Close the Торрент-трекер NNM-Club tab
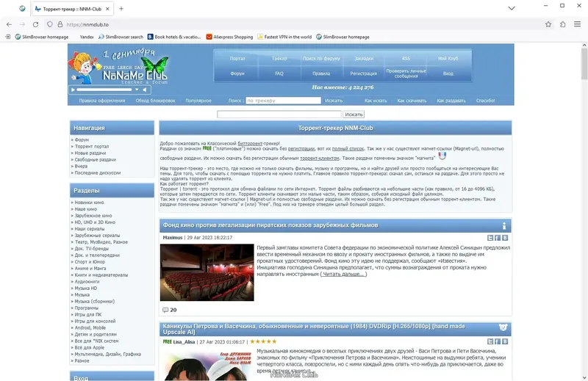Viewport: 588px width, 381px height. click(107, 9)
